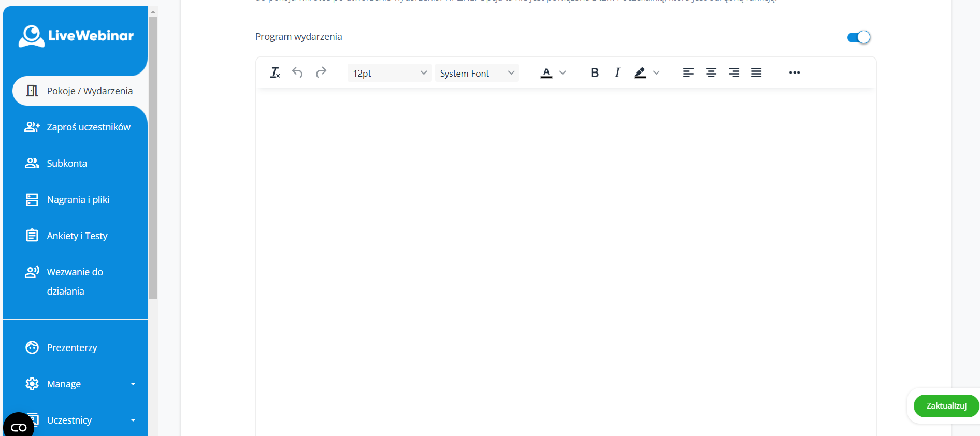Toggle bold formatting
The image size is (980, 436).
595,73
